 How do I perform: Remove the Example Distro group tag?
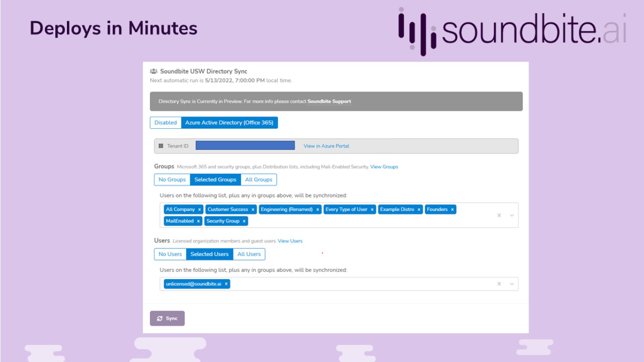tap(419, 209)
